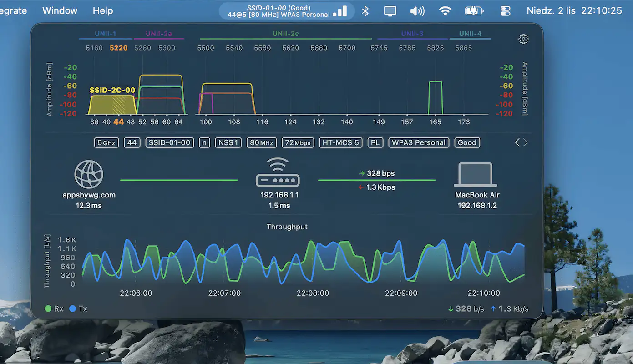
Task: Go to previous page with left chevron
Action: (517, 142)
